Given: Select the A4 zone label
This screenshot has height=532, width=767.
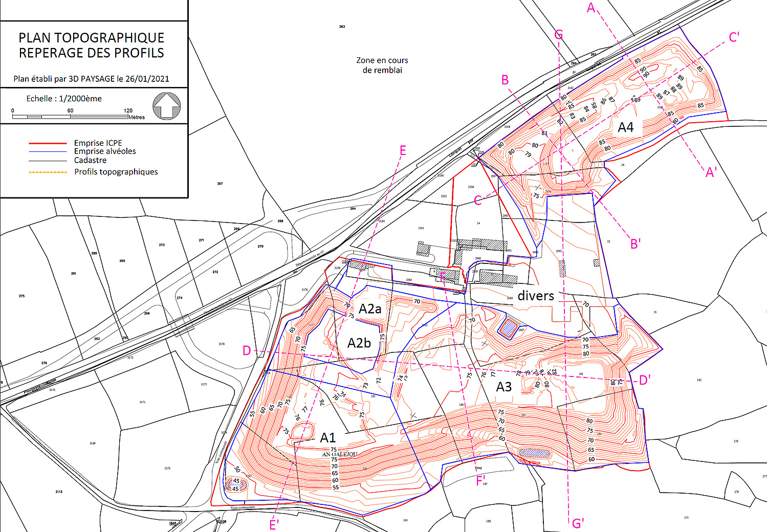Looking at the screenshot, I should tap(625, 127).
